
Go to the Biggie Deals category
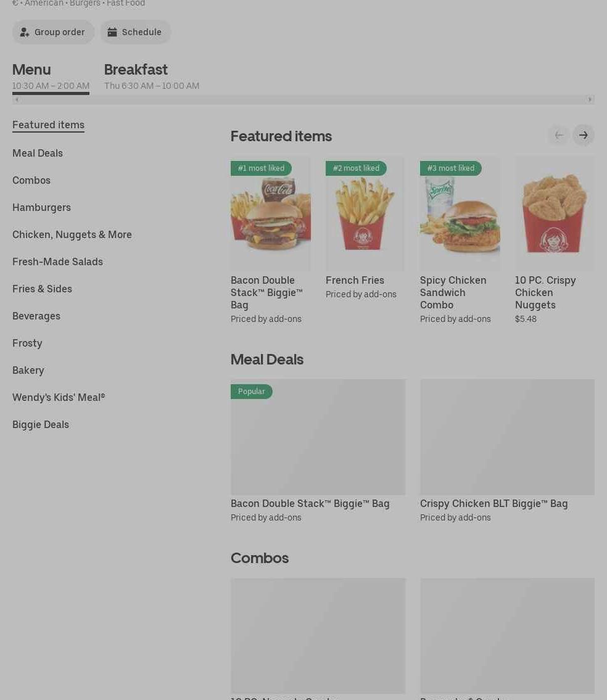pyautogui.click(x=41, y=424)
